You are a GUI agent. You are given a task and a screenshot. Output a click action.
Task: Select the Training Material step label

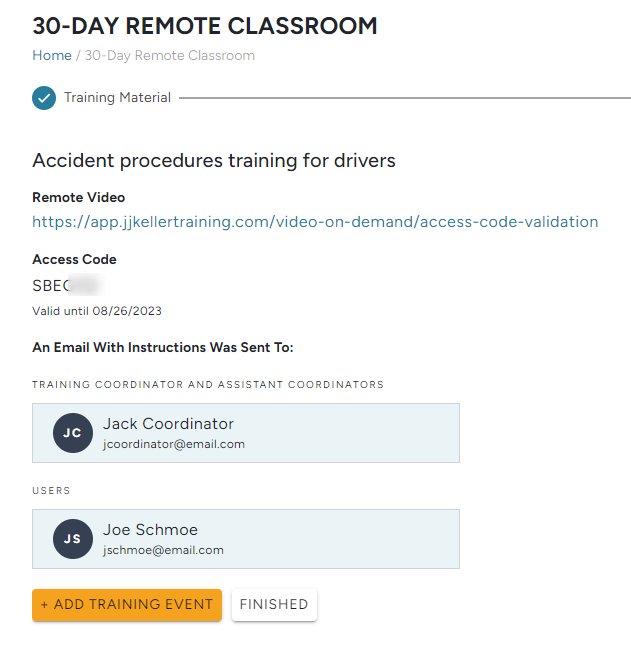click(117, 98)
